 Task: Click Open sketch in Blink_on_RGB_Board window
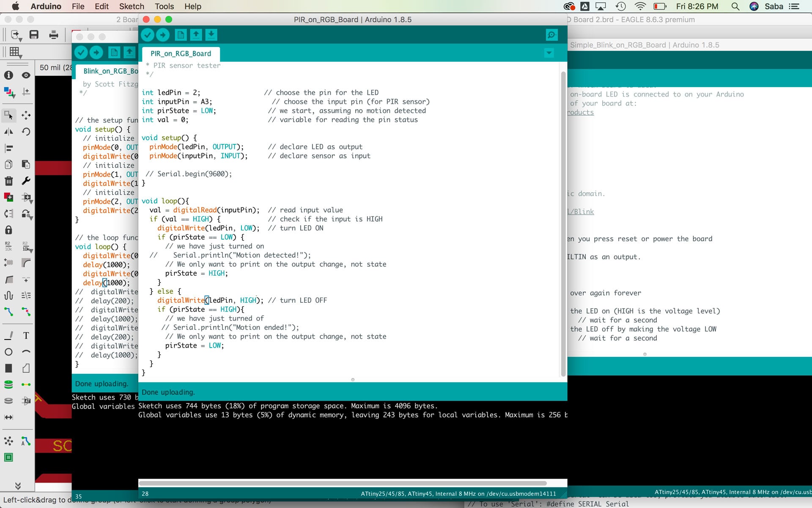[129, 52]
